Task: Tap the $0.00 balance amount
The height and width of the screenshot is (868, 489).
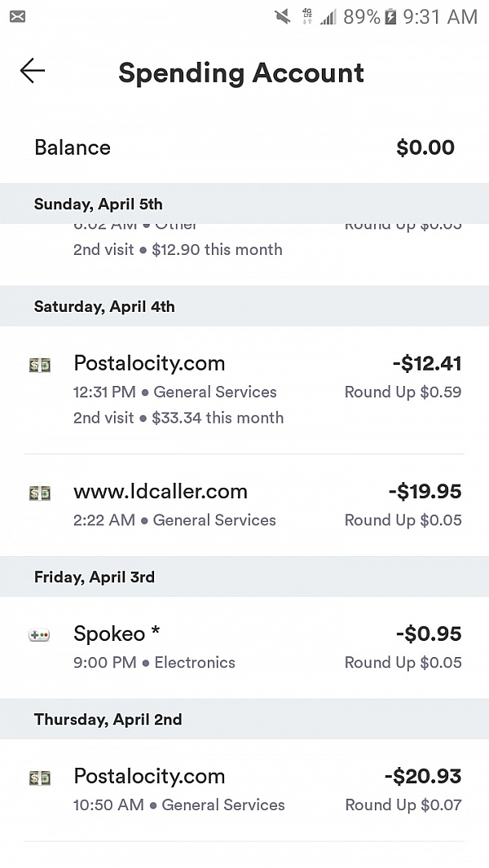Action: click(425, 147)
